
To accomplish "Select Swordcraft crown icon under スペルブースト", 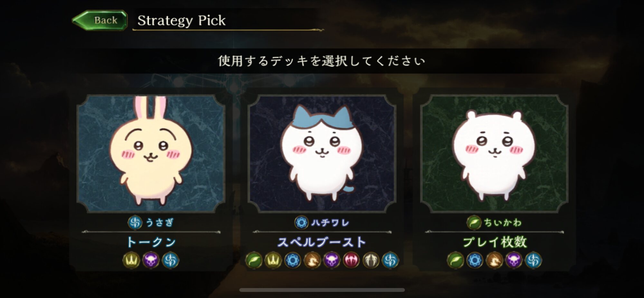I will tap(273, 260).
